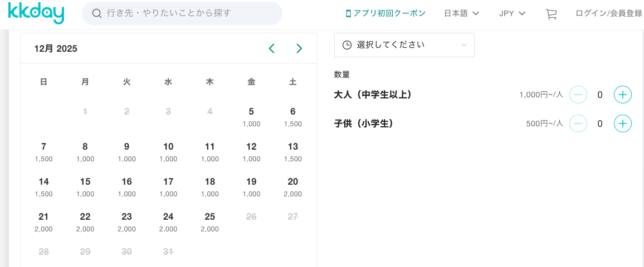Increase child ticket quantity with plus
The image size is (644, 267).
(x=622, y=123)
